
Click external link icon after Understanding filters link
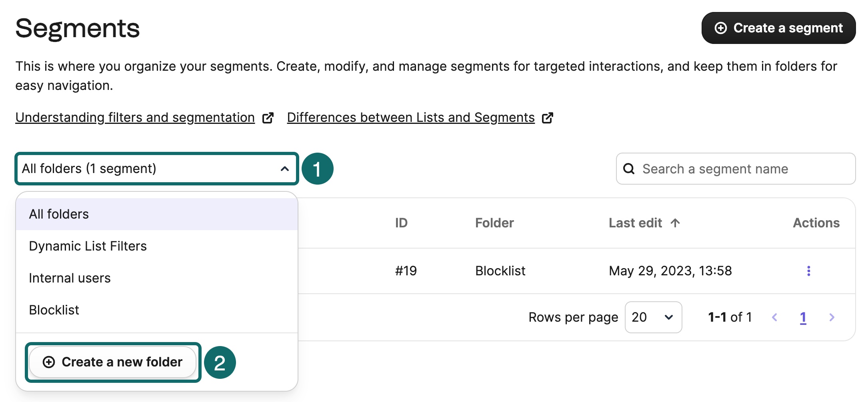point(268,118)
